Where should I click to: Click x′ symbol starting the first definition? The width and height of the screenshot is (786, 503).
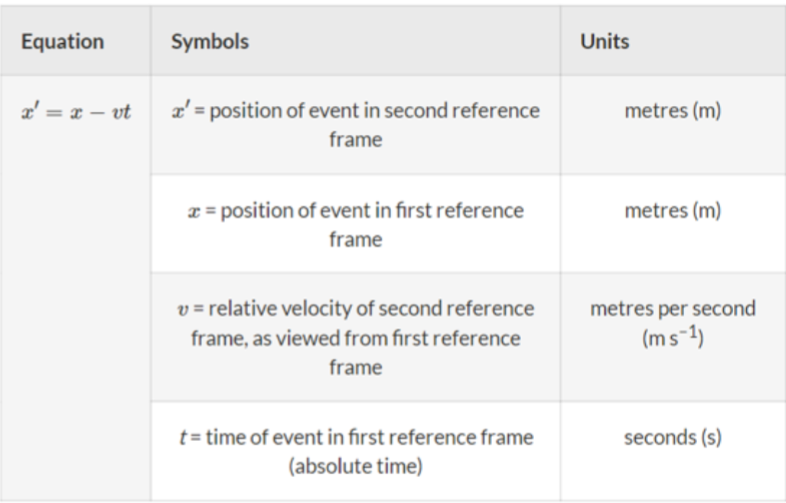[180, 110]
